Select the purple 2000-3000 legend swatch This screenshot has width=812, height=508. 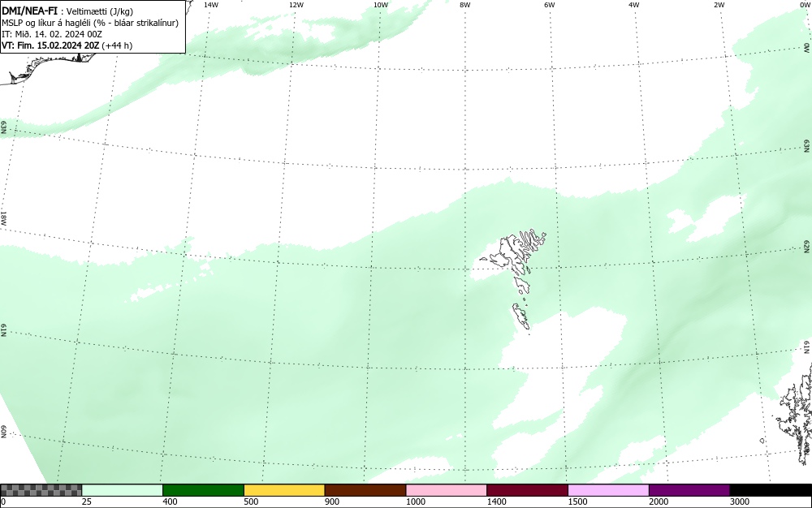[689, 490]
